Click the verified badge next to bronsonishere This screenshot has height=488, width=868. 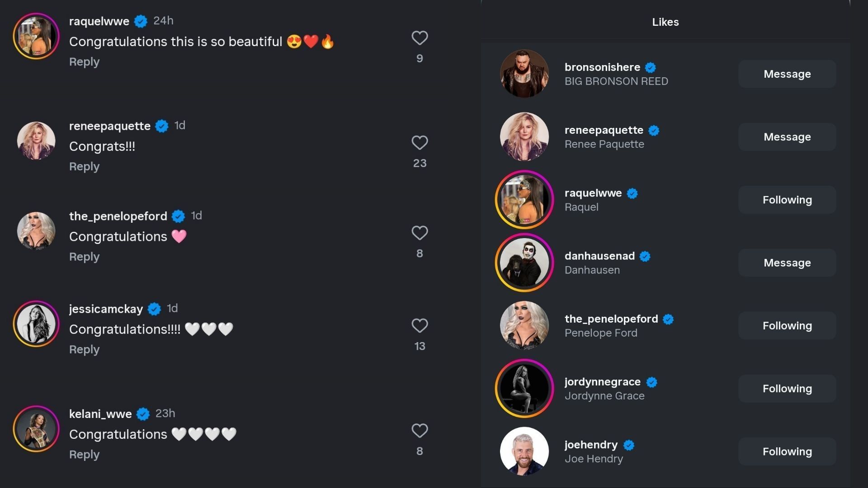point(650,67)
